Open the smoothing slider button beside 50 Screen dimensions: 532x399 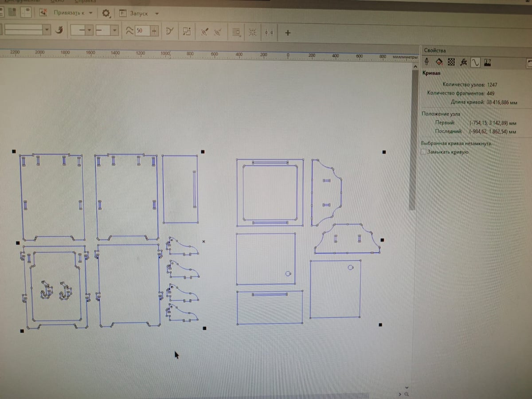[154, 31]
